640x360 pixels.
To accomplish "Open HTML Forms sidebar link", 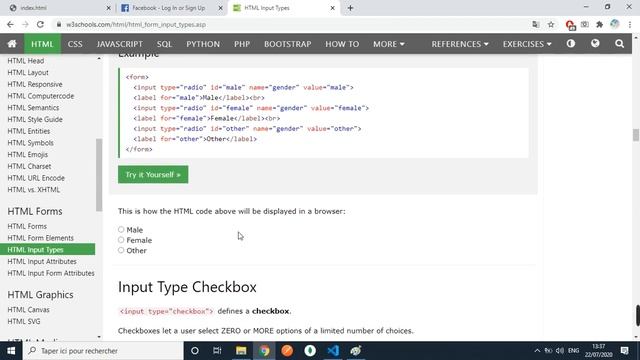I will 27,226.
